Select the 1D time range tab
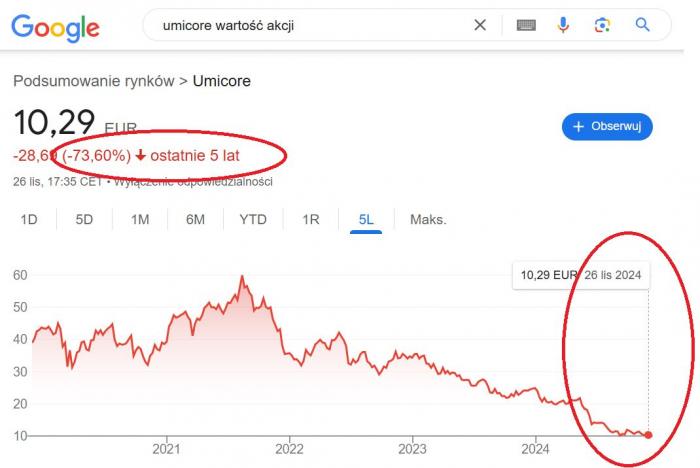Image resolution: width=700 pixels, height=468 pixels. 29,219
